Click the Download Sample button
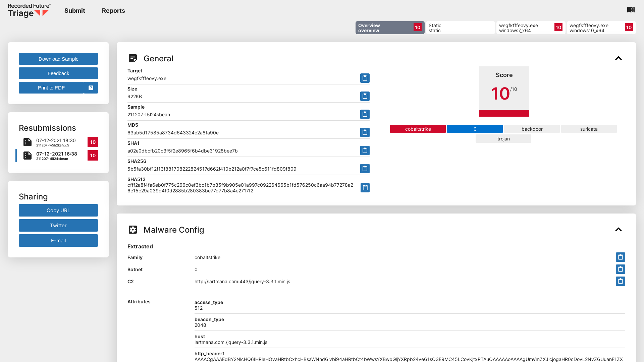The width and height of the screenshot is (644, 362). (x=58, y=59)
